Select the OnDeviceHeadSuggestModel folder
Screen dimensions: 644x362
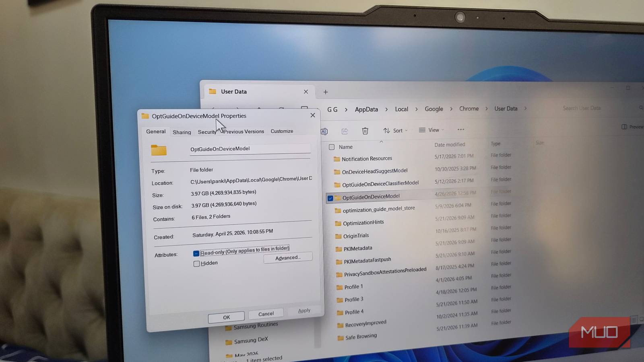[x=374, y=171]
